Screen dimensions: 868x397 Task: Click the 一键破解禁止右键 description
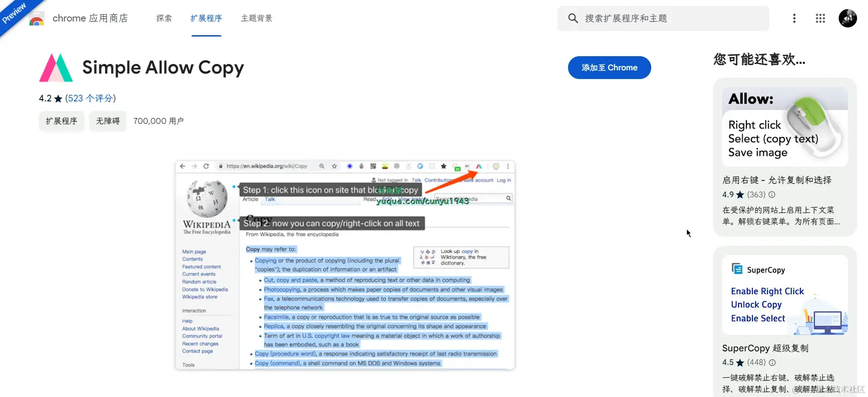click(x=781, y=383)
